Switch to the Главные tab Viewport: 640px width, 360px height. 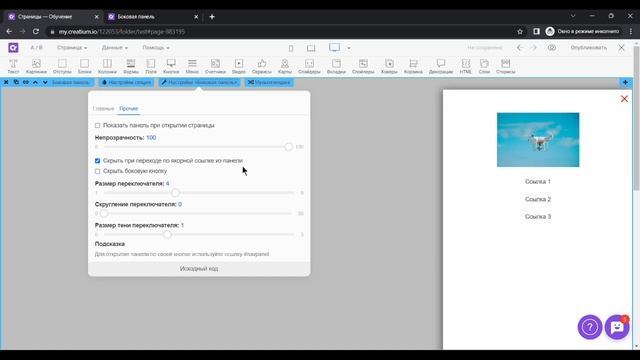tap(103, 109)
